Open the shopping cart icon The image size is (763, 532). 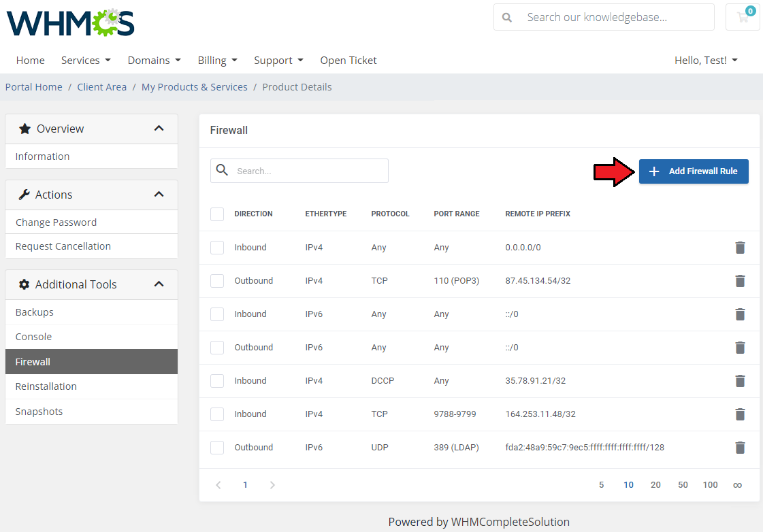click(x=743, y=18)
